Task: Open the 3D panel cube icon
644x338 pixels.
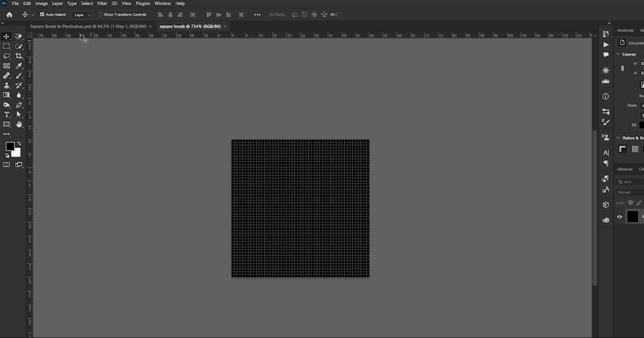Action: tap(606, 204)
